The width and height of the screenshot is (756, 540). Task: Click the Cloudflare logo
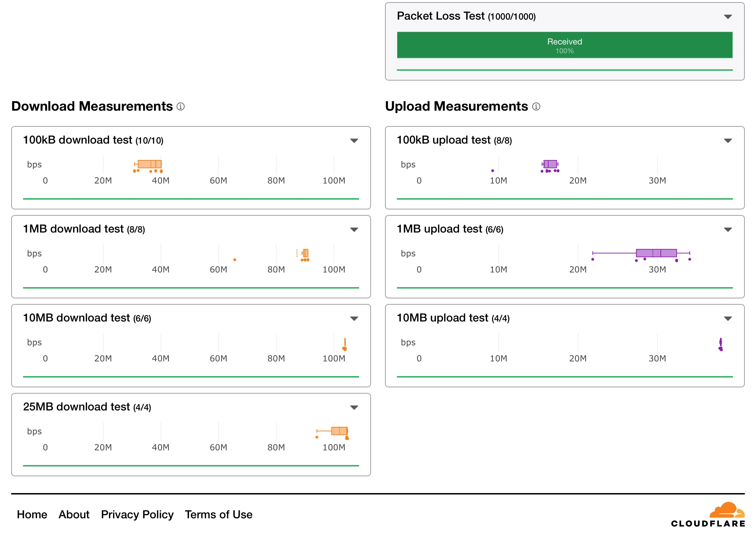708,514
